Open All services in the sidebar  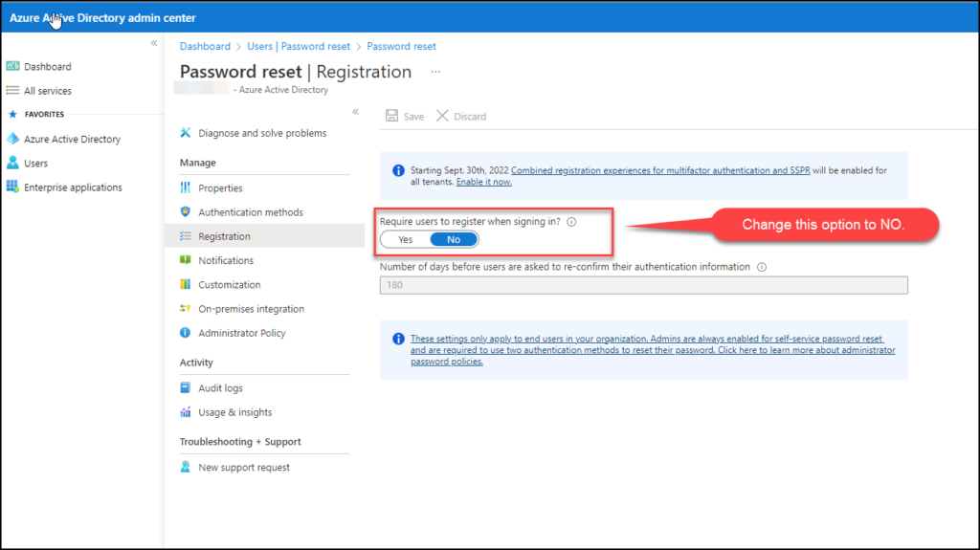48,91
